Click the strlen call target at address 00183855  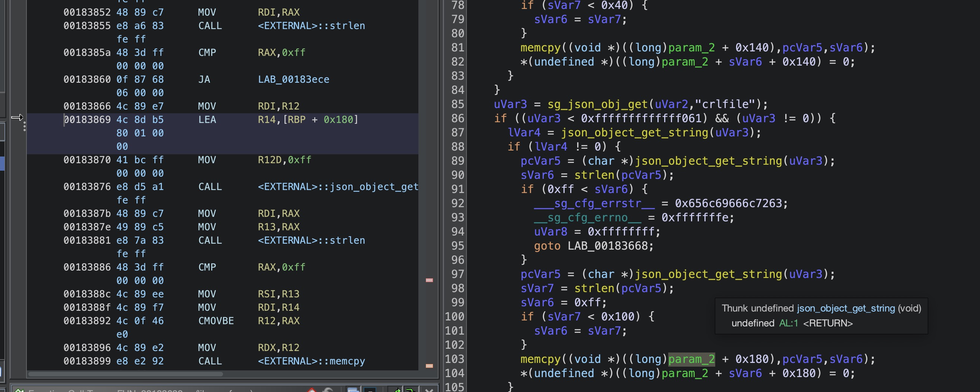tap(311, 26)
